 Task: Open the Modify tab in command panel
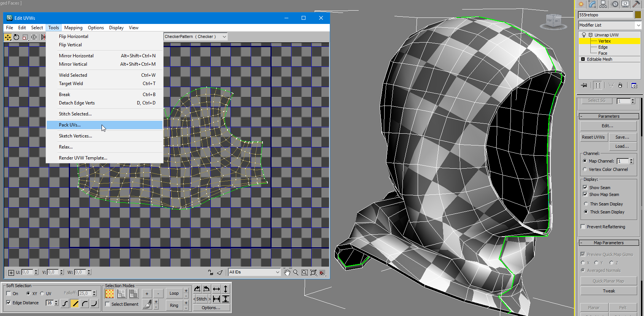pos(592,4)
